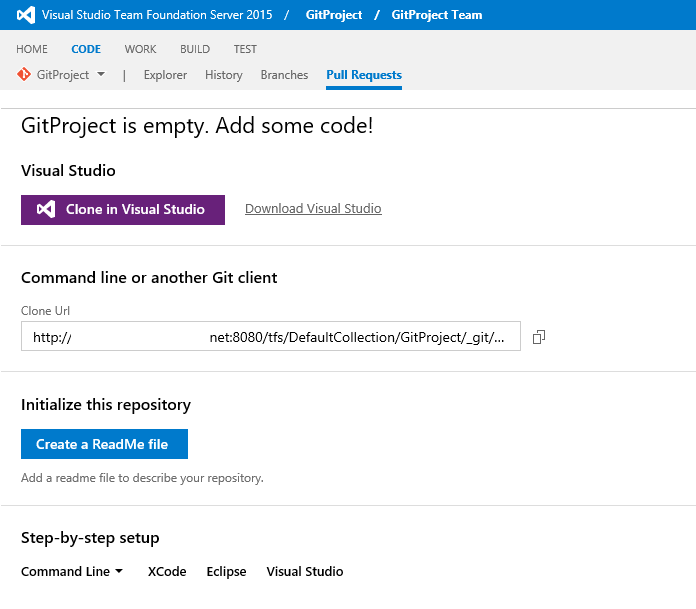Click the Visual Studio logo in header
The image size is (696, 609).
[26, 15]
